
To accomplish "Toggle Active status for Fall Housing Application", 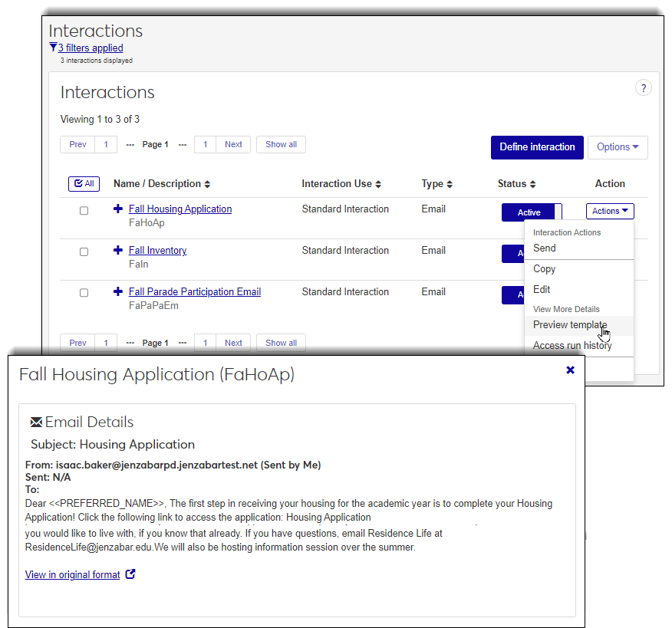I will click(x=532, y=212).
